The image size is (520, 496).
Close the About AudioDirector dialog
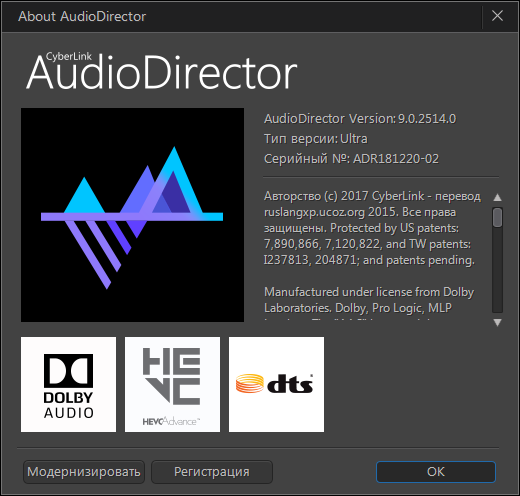pyautogui.click(x=497, y=16)
